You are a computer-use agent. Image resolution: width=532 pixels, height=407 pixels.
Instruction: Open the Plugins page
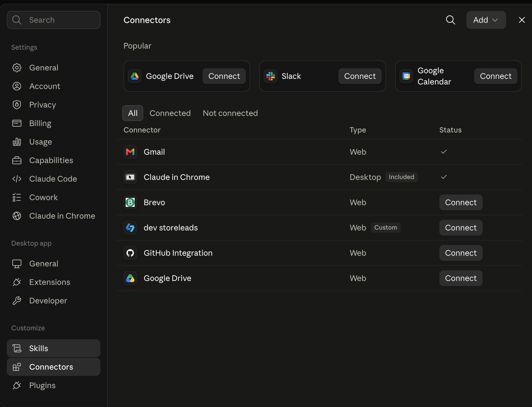[54, 385]
